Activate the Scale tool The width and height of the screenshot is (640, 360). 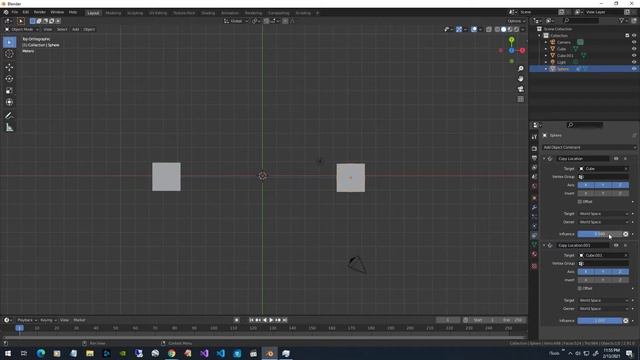pos(9,91)
